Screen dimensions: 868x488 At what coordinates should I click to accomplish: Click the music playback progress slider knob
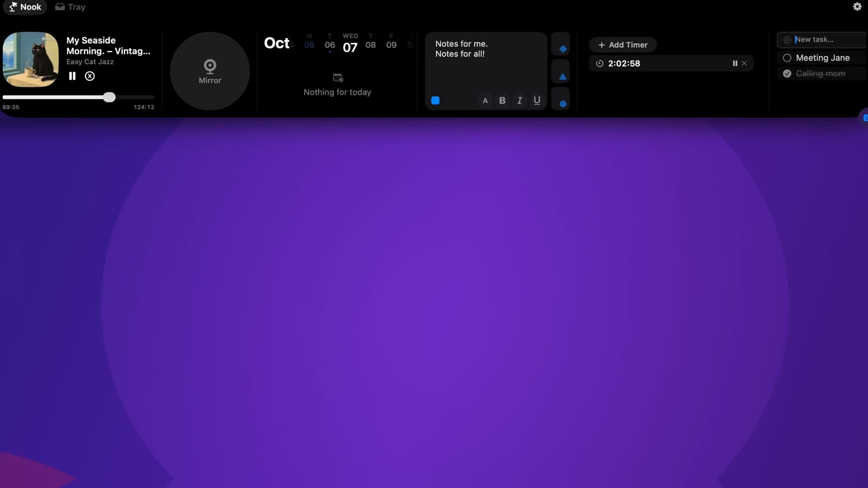[x=109, y=97]
